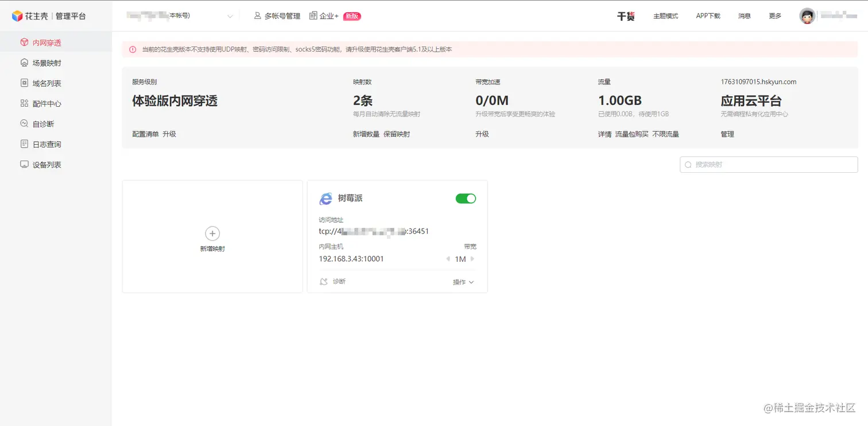Viewport: 868px width, 426px height.
Task: Click the 多帐号管理 person icon
Action: pyautogui.click(x=258, y=16)
